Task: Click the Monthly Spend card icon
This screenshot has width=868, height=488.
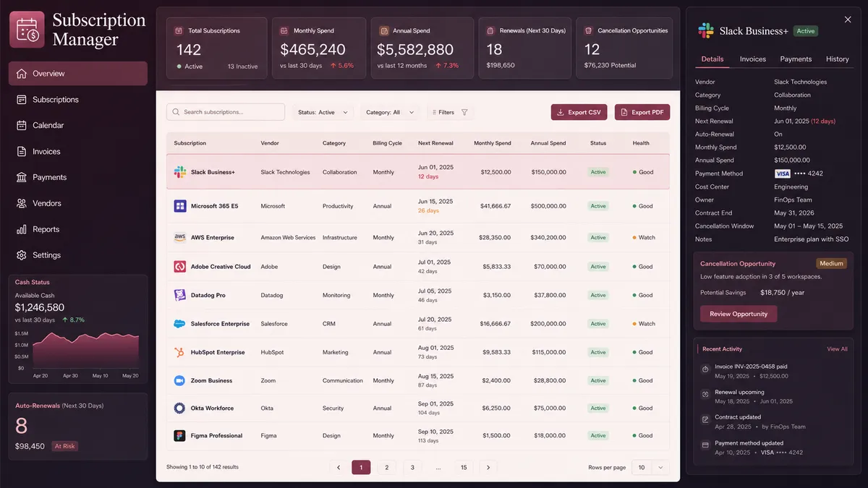Action: (284, 31)
